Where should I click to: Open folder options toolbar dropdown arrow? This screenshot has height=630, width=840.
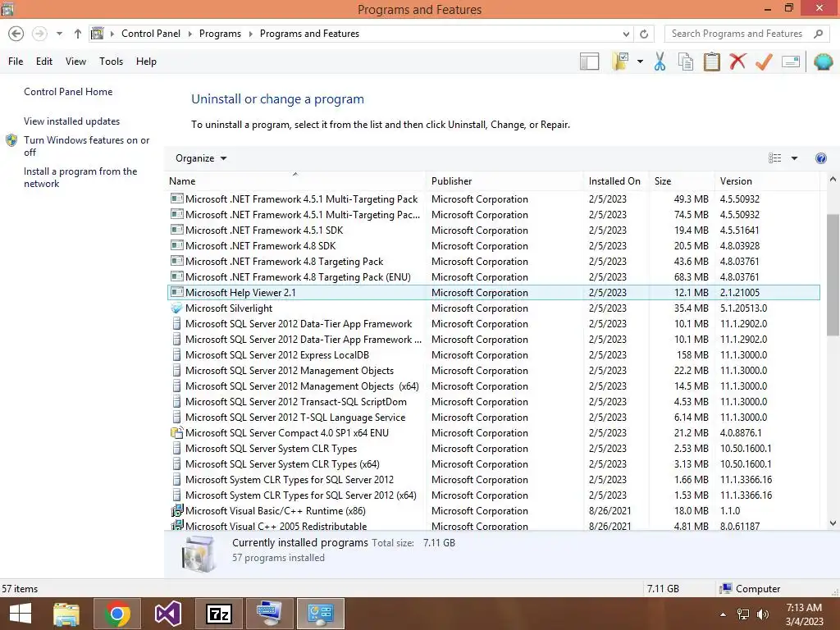(640, 62)
